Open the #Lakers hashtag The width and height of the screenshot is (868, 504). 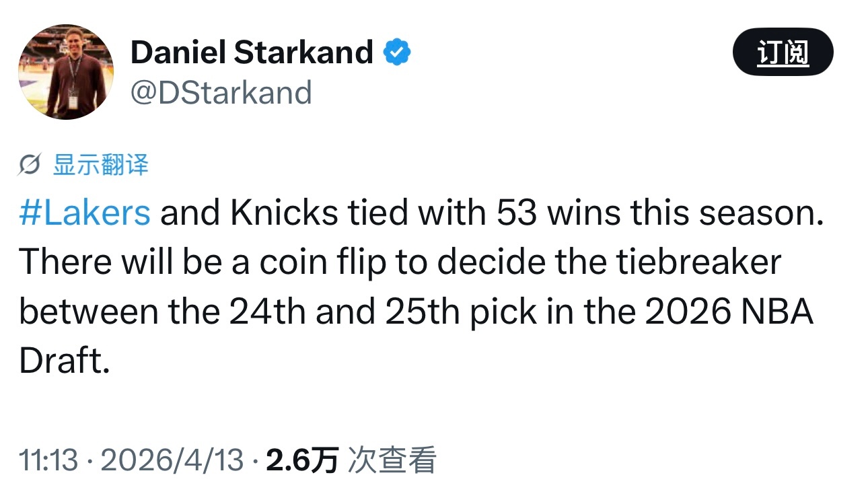tap(85, 213)
